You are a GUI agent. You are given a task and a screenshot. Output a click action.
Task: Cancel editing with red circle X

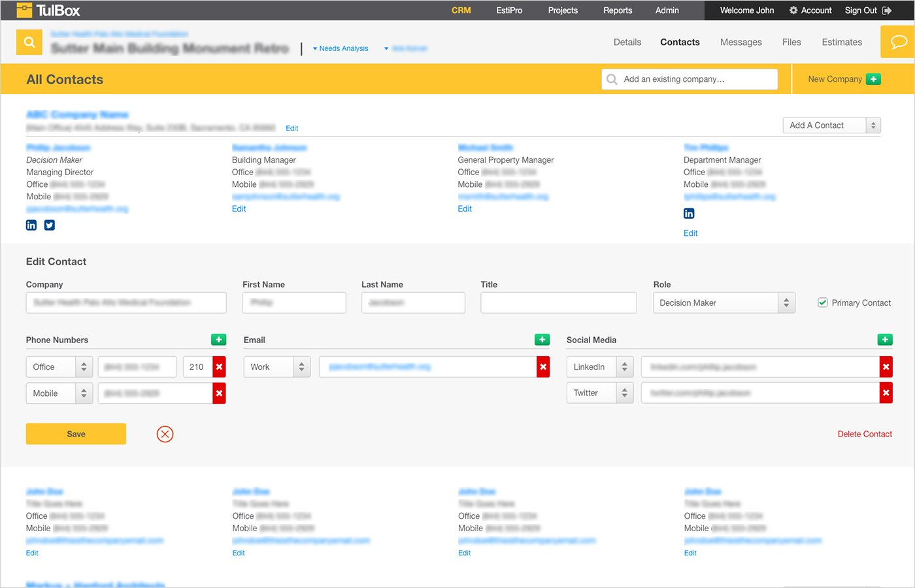click(x=165, y=434)
